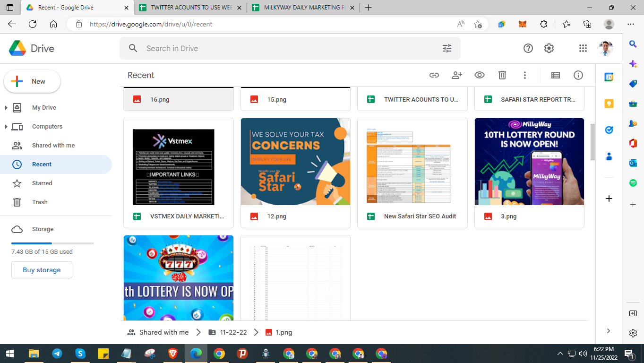
Task: Click the file list vertical scrollbar
Action: pyautogui.click(x=592, y=142)
